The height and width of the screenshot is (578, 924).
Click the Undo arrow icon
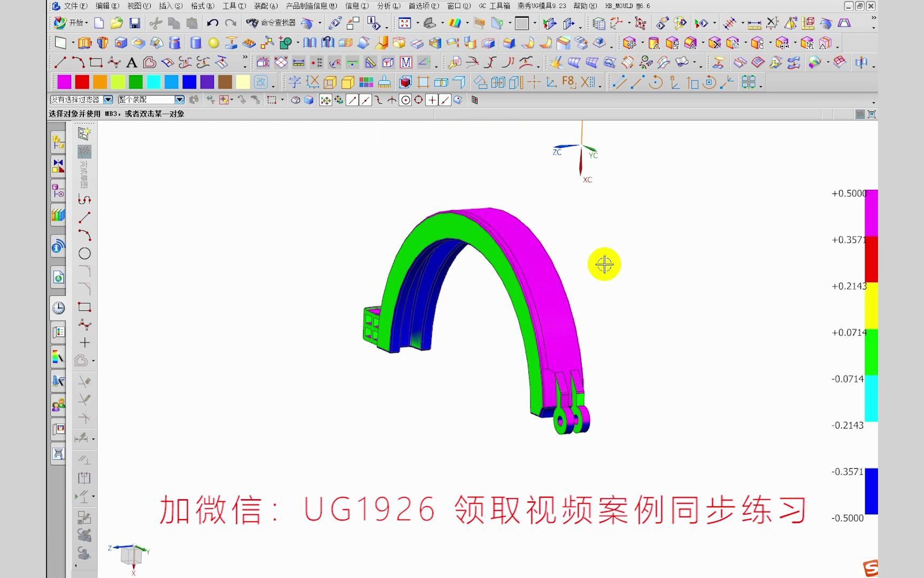212,23
